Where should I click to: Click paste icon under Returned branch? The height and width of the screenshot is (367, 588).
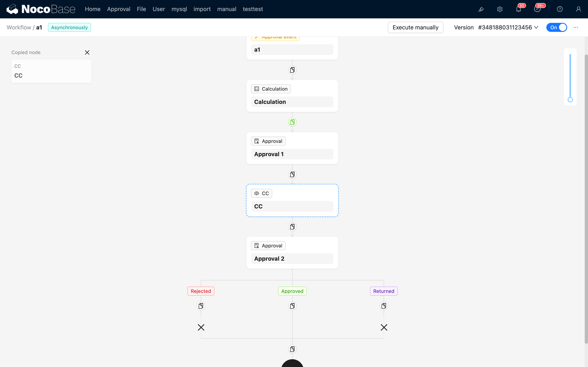click(x=384, y=306)
